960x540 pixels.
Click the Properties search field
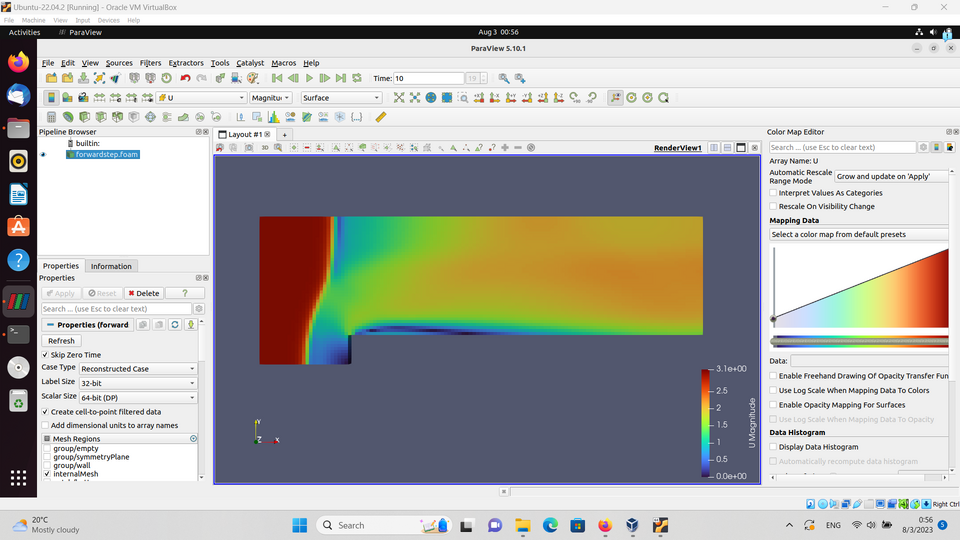point(116,309)
